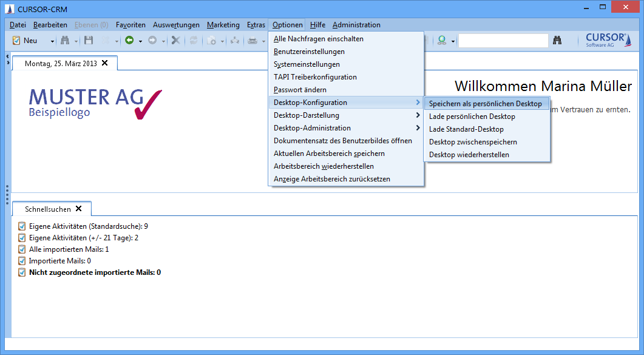This screenshot has width=644, height=355.
Task: Choose Lade Standard-Desktop from submenu
Action: [466, 129]
